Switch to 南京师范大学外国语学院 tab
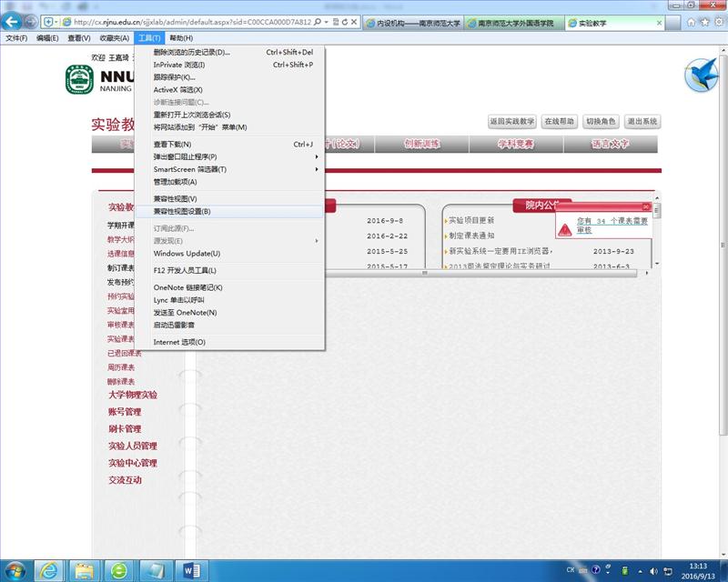 click(515, 22)
